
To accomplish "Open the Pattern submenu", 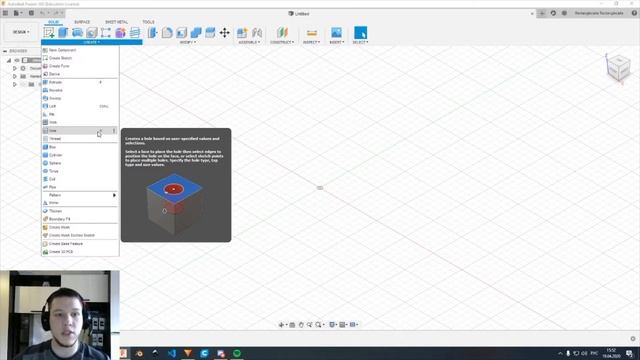I will (80, 195).
